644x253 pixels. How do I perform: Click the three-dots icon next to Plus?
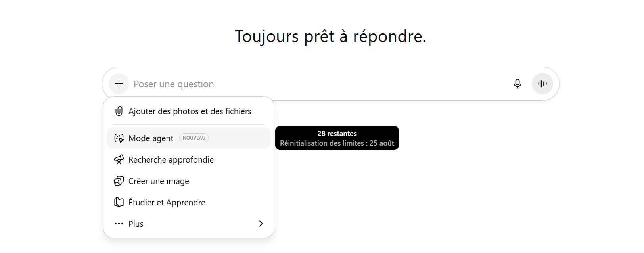(119, 224)
